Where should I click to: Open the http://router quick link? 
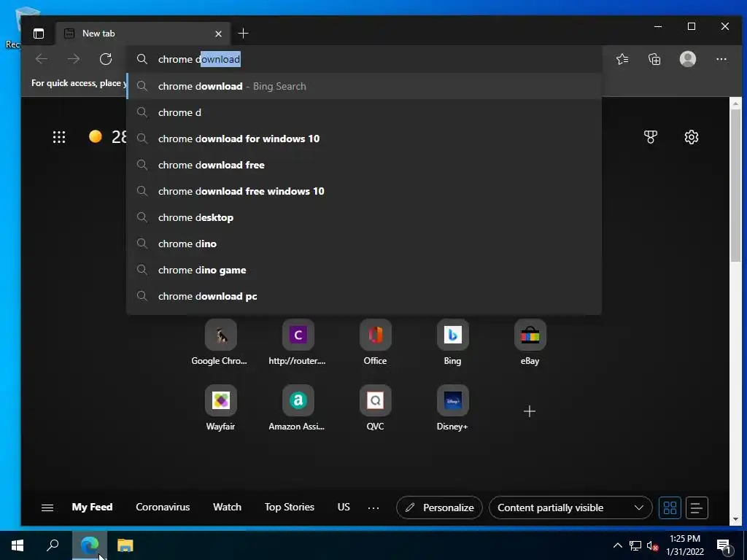[298, 342]
